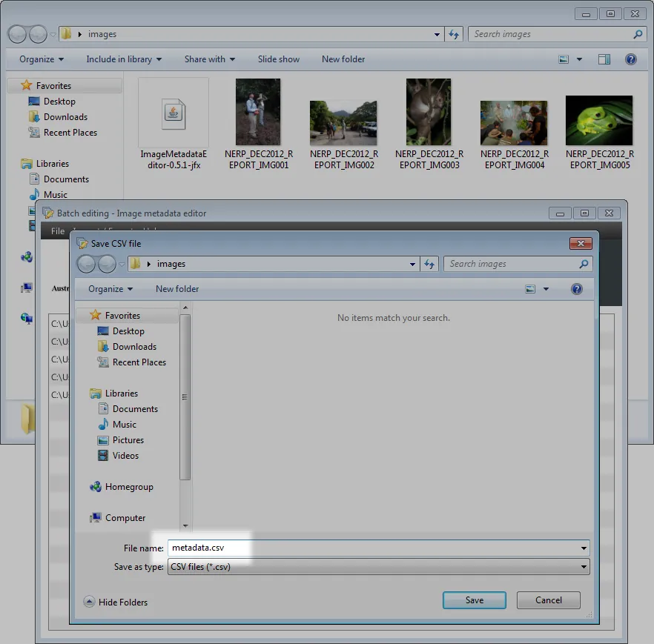Click the navigation pane scroll down arrow
Viewport: 654px width, 644px height.
[185, 526]
